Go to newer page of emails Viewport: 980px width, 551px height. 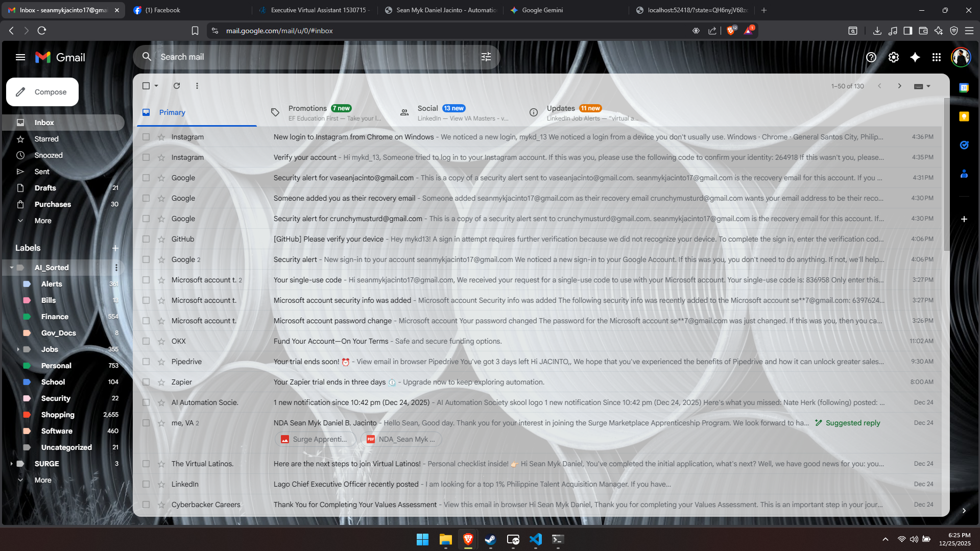(879, 86)
